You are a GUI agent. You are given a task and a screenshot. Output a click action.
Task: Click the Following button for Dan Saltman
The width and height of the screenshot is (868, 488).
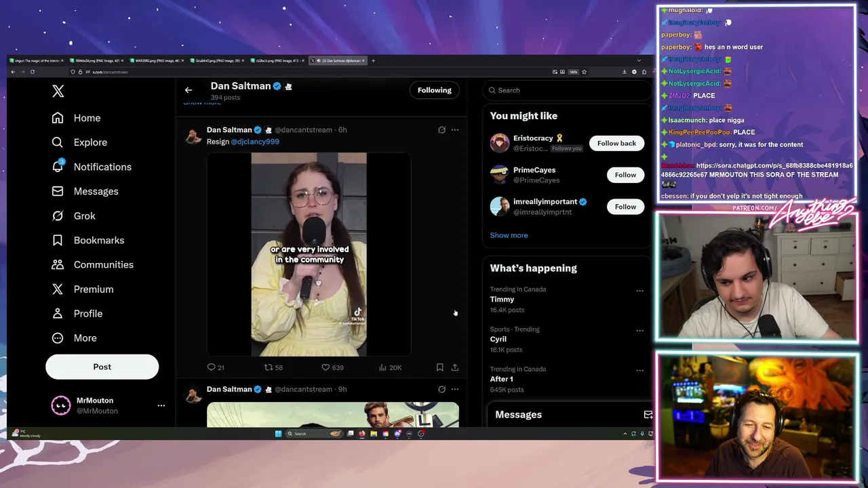(434, 90)
